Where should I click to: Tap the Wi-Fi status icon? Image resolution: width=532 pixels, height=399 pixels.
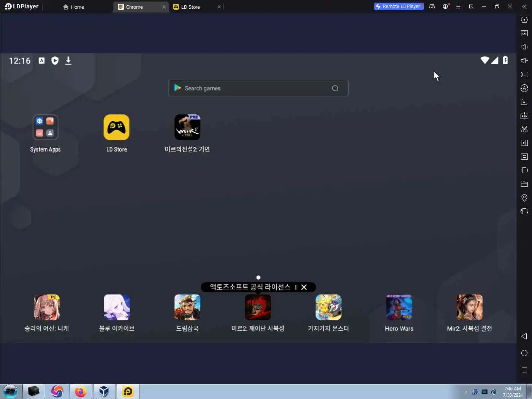point(485,60)
